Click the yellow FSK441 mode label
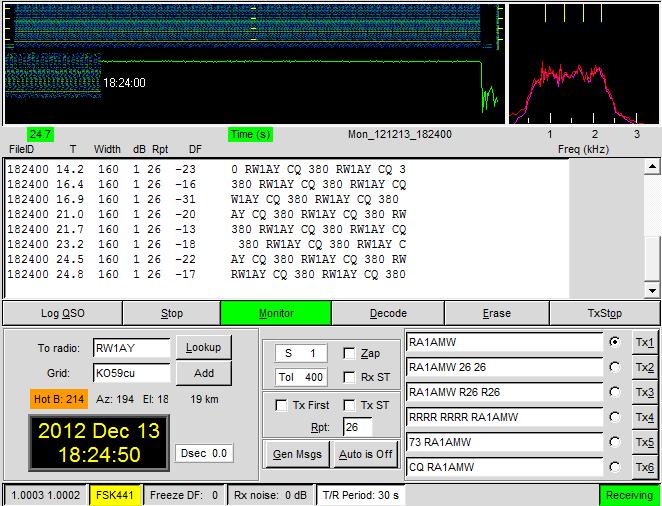This screenshot has height=506, width=662. [115, 495]
